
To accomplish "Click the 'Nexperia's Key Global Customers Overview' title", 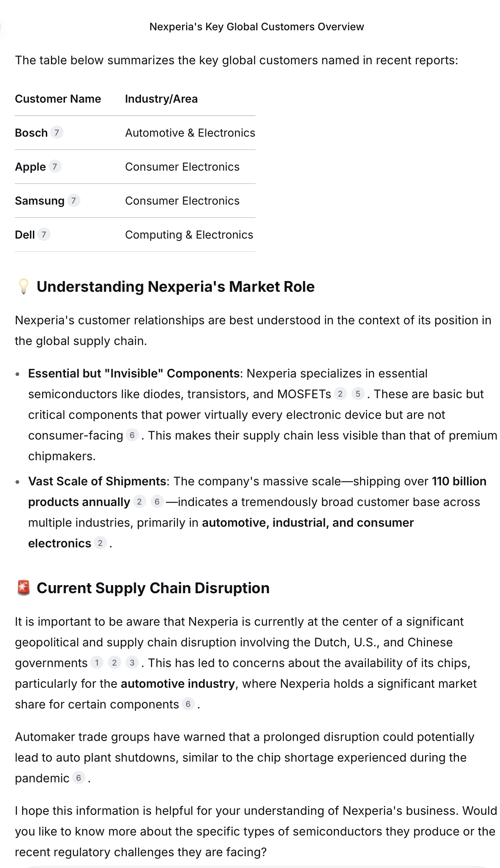I will 257,27.
